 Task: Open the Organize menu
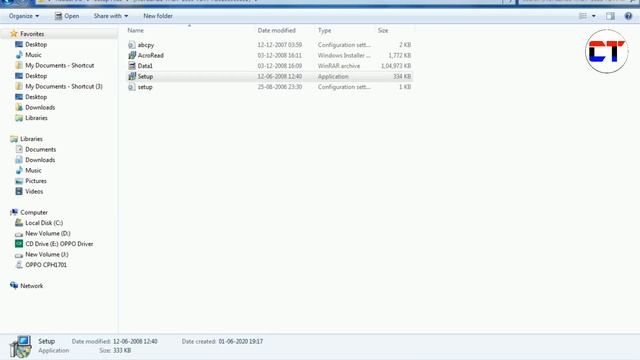pyautogui.click(x=24, y=16)
